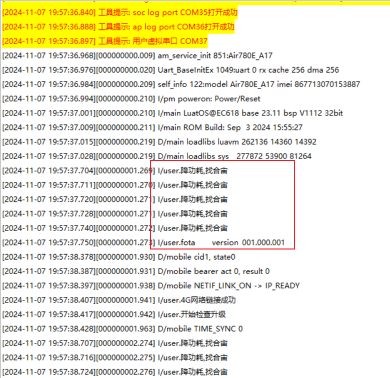Select the 'I/user.开始检查升级' log line
The height and width of the screenshot is (378, 390).
pos(114,314)
